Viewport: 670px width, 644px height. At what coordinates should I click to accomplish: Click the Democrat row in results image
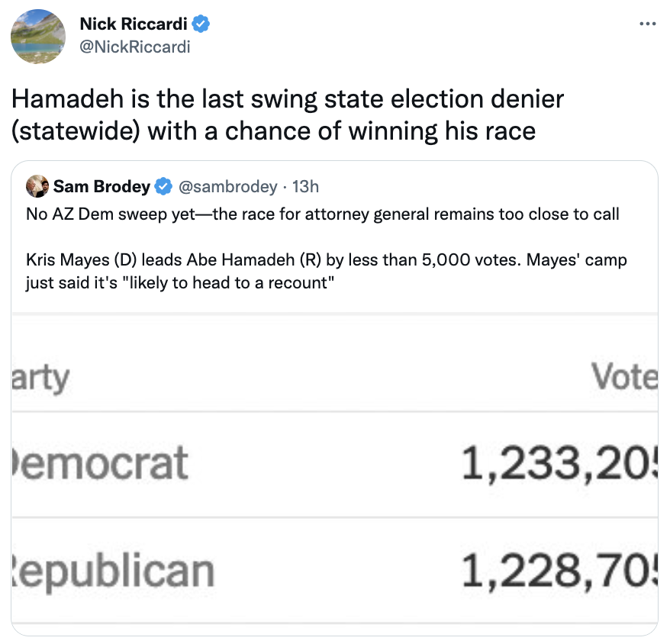(334, 465)
